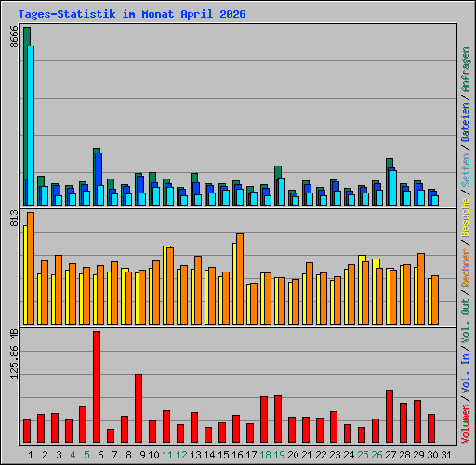This screenshot has width=476, height=465.
Task: Click day label 19 on the x-axis
Action: click(279, 455)
